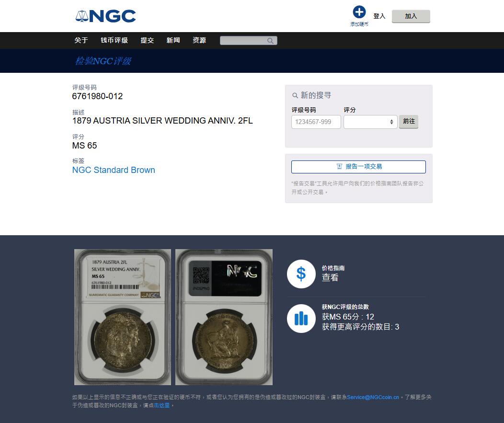Click the 评级号码 certification number input field
This screenshot has height=423, width=504.
316,122
